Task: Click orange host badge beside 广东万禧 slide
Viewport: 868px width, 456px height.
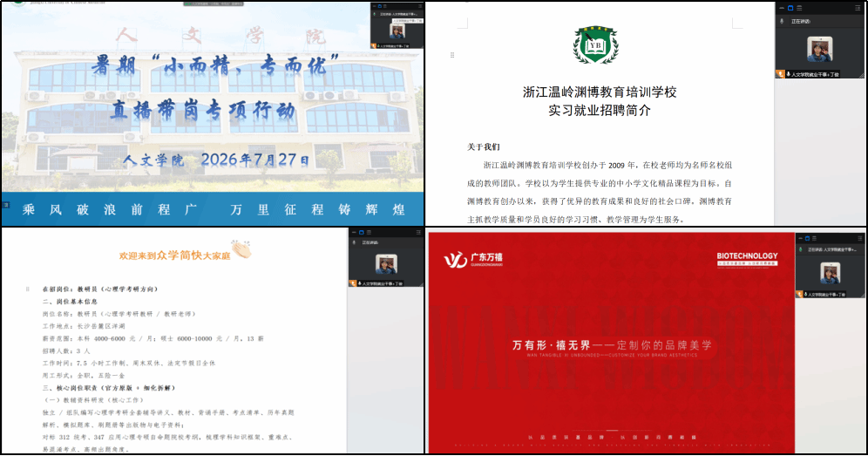Action: point(799,294)
